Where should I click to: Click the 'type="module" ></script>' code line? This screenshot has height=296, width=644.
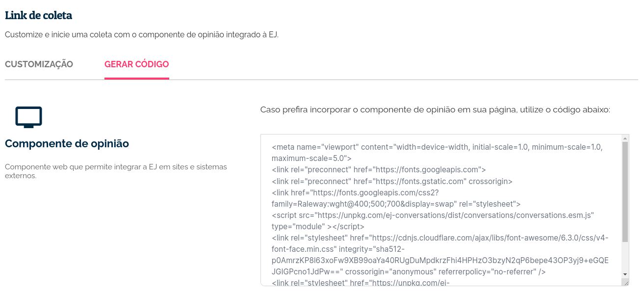[x=318, y=227]
